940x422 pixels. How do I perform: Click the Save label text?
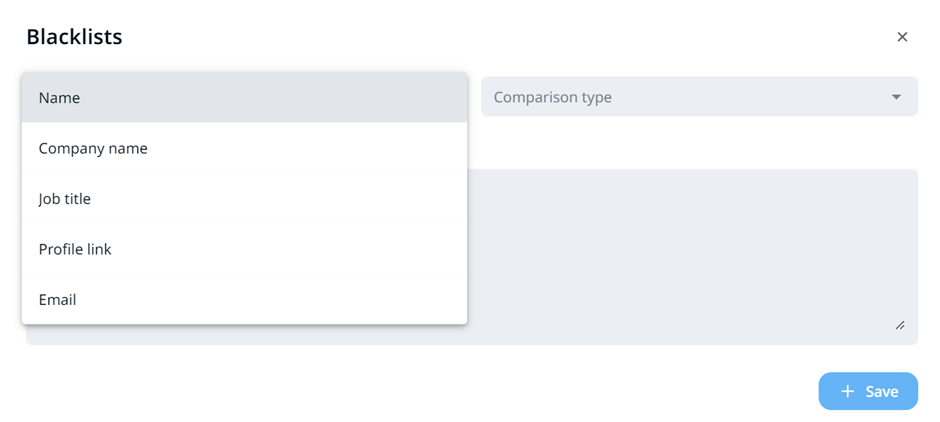[881, 391]
